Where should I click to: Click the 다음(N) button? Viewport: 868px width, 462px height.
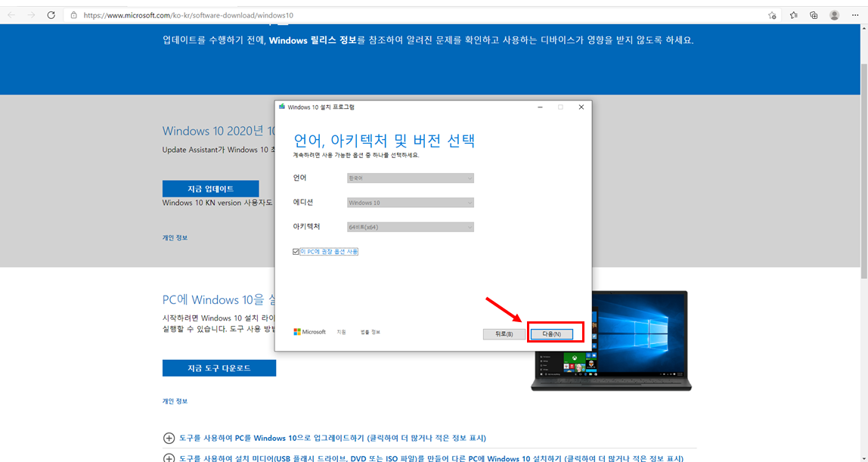point(551,334)
